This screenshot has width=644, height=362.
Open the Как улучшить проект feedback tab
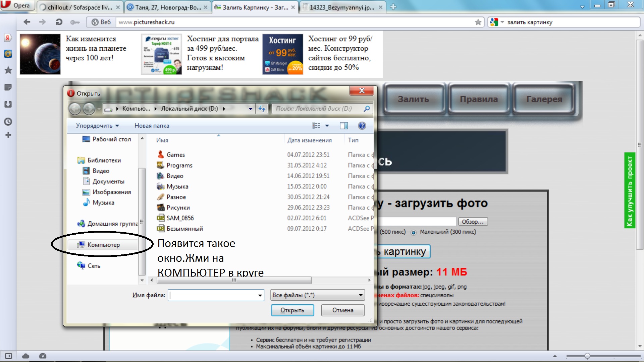tap(630, 190)
